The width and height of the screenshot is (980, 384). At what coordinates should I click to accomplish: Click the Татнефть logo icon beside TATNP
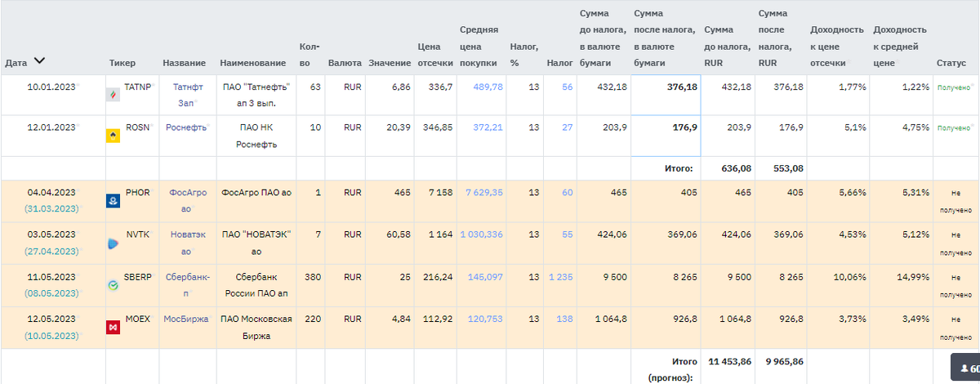click(x=114, y=95)
